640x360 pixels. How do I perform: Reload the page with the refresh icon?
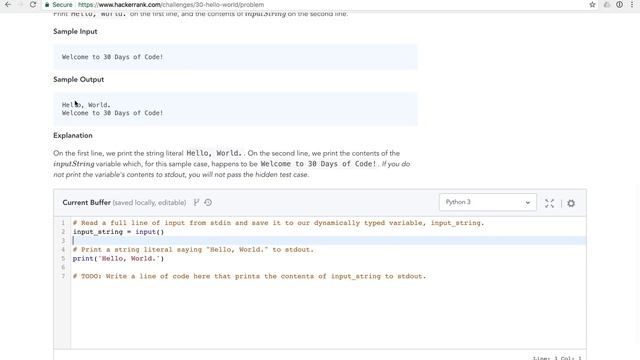(x=33, y=4)
